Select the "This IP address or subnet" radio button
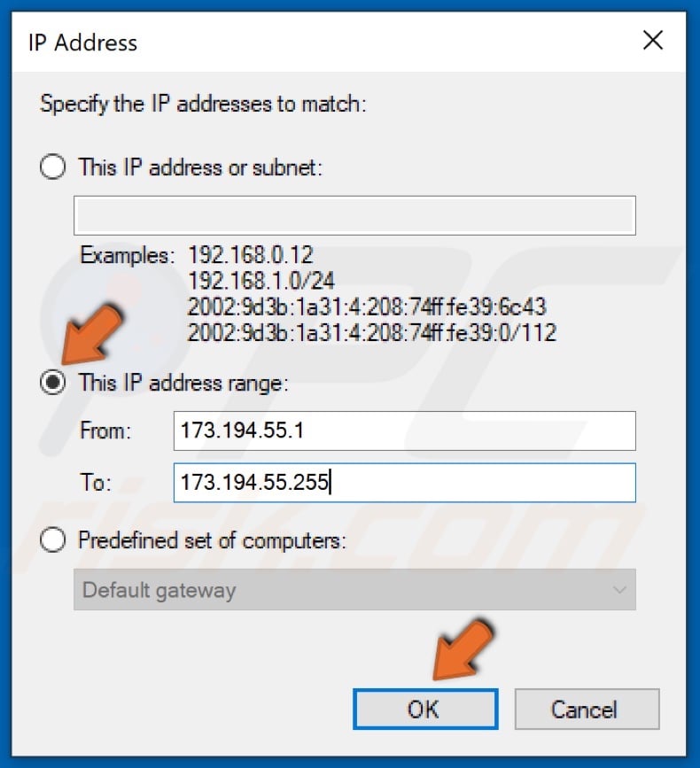Image resolution: width=700 pixels, height=768 pixels. [x=52, y=167]
